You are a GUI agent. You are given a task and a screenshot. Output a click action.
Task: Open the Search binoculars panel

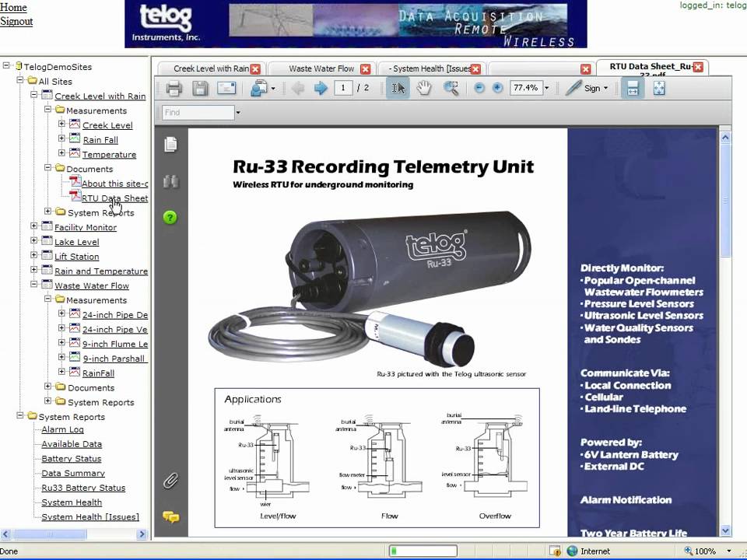pyautogui.click(x=170, y=181)
